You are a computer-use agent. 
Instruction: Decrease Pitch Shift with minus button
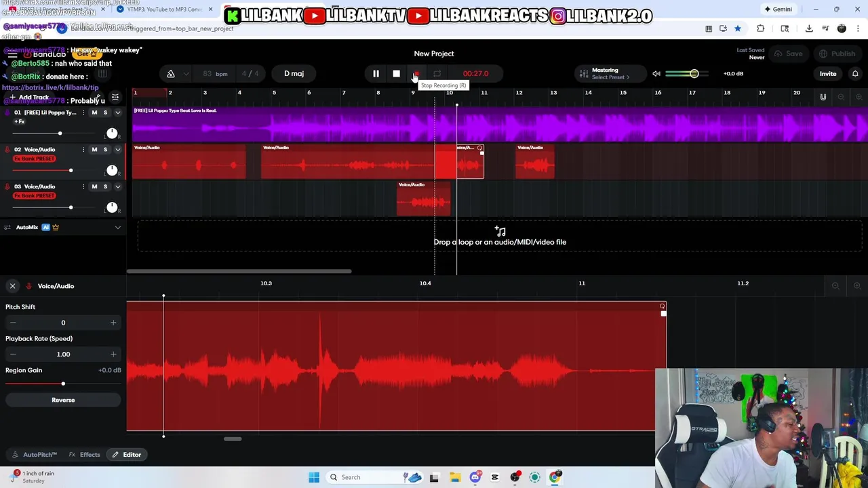coord(13,323)
